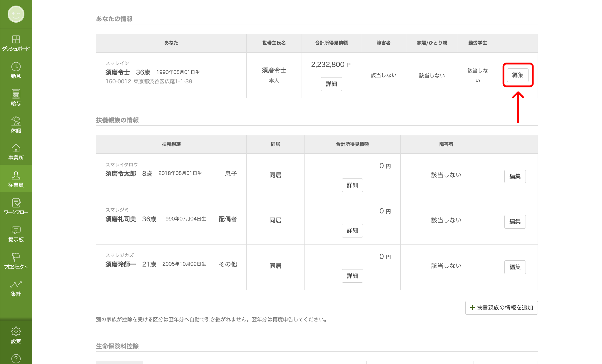Click the 勤労学生 column header
This screenshot has width=602, height=364.
click(478, 43)
